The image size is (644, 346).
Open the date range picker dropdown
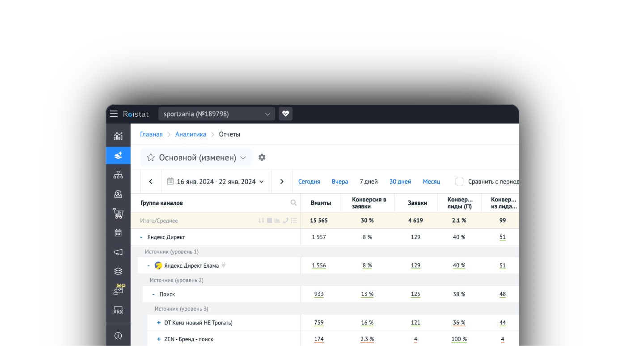216,181
